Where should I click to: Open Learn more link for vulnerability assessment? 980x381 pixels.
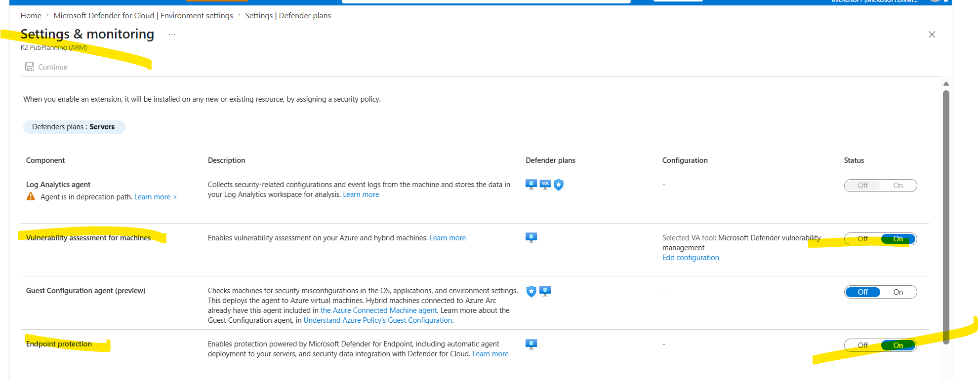tap(448, 238)
